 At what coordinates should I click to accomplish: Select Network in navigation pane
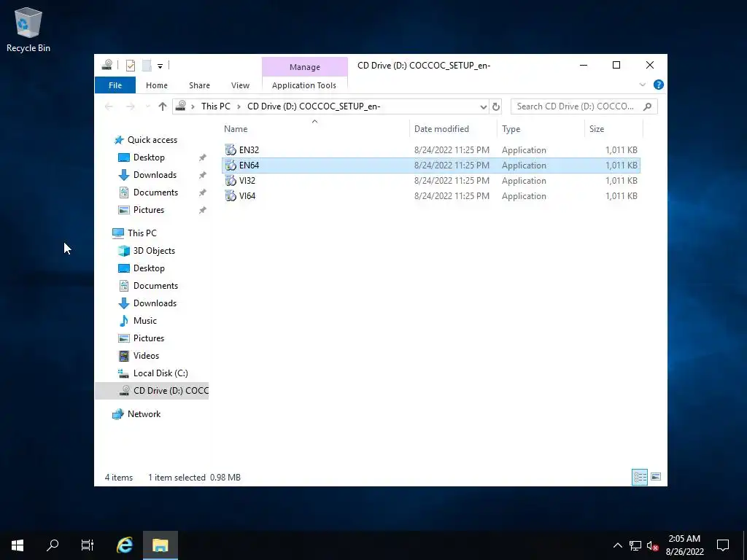(144, 414)
